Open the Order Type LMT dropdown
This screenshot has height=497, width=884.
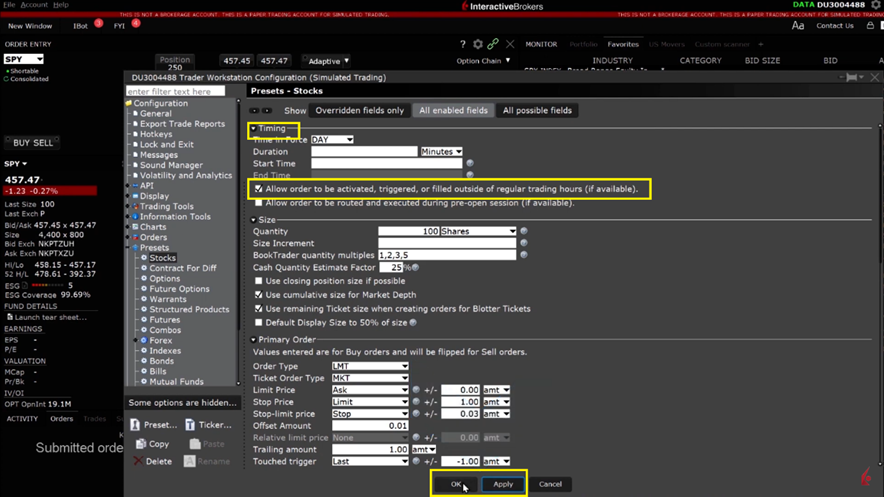click(370, 366)
